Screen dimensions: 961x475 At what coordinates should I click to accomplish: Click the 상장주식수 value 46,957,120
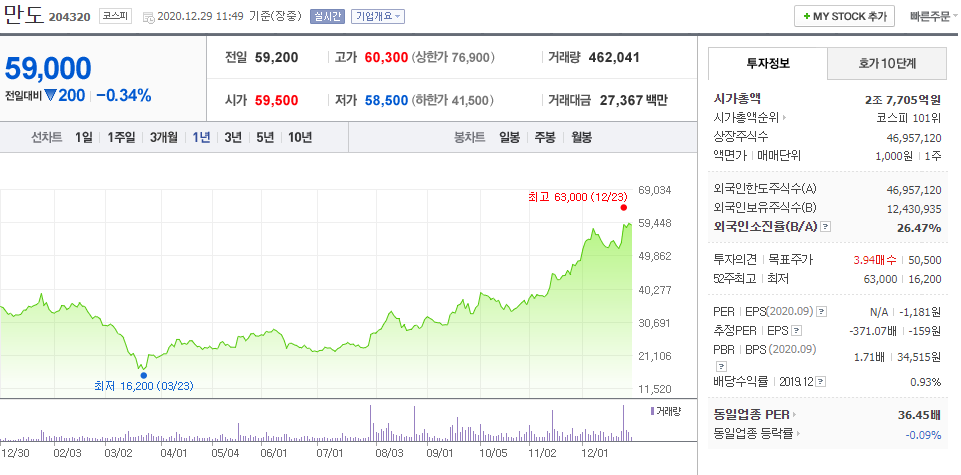914,137
